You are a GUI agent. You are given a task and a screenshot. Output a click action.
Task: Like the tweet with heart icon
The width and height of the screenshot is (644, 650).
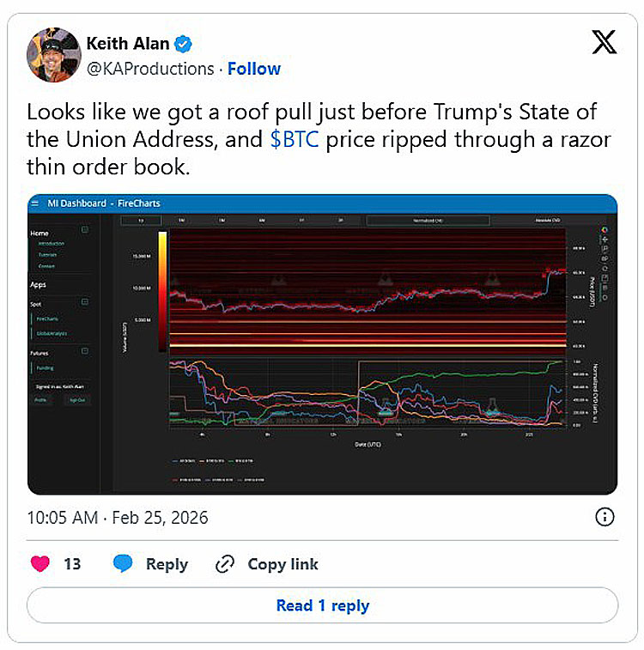40,564
